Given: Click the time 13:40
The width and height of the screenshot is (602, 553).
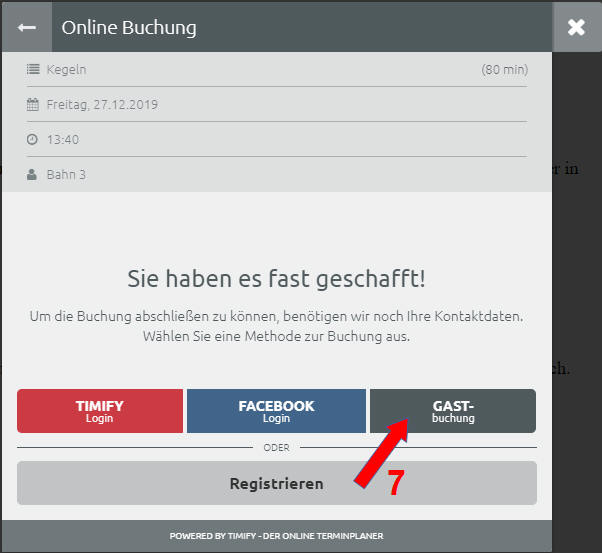Looking at the screenshot, I should click(63, 139).
